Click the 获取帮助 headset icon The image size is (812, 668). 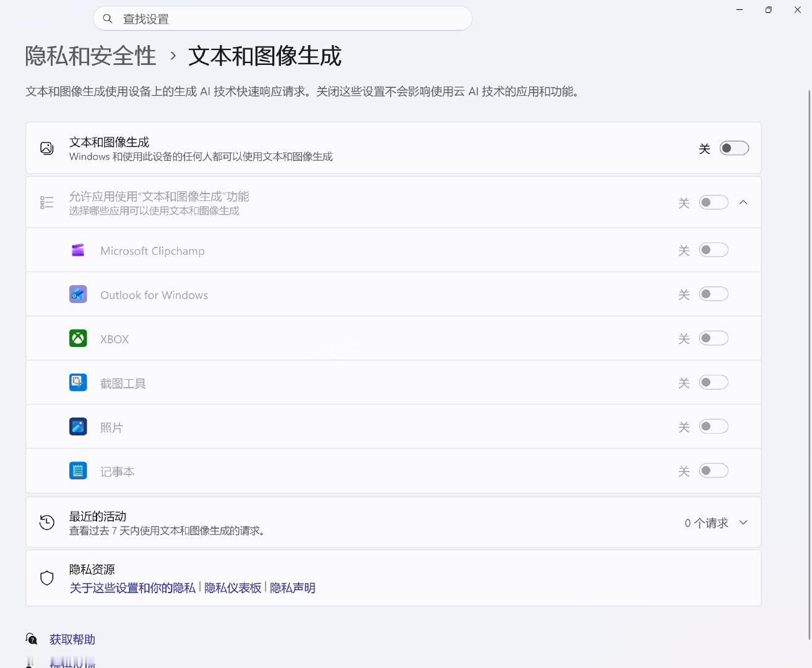coord(32,639)
